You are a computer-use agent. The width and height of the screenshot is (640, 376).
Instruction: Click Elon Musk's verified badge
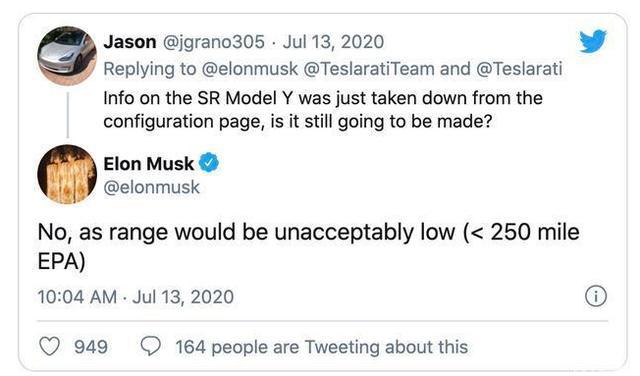coord(209,162)
